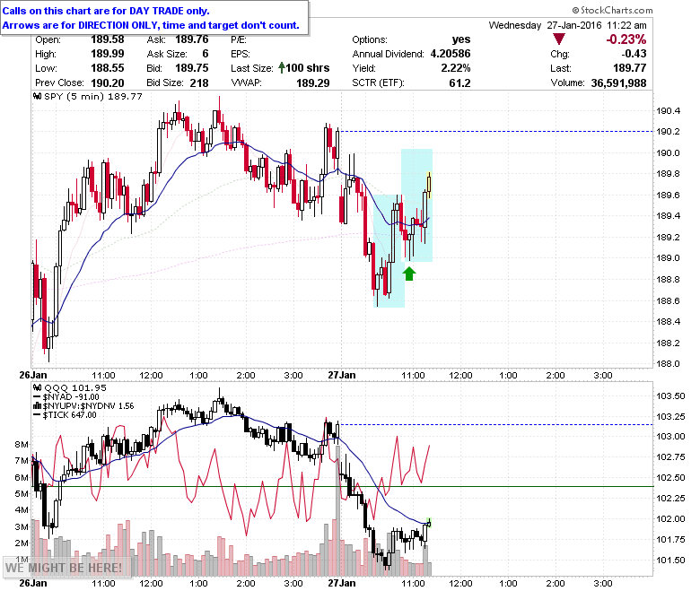Click the $TICK 647.00 legend entry
Screen dimensions: 700x591
point(70,415)
